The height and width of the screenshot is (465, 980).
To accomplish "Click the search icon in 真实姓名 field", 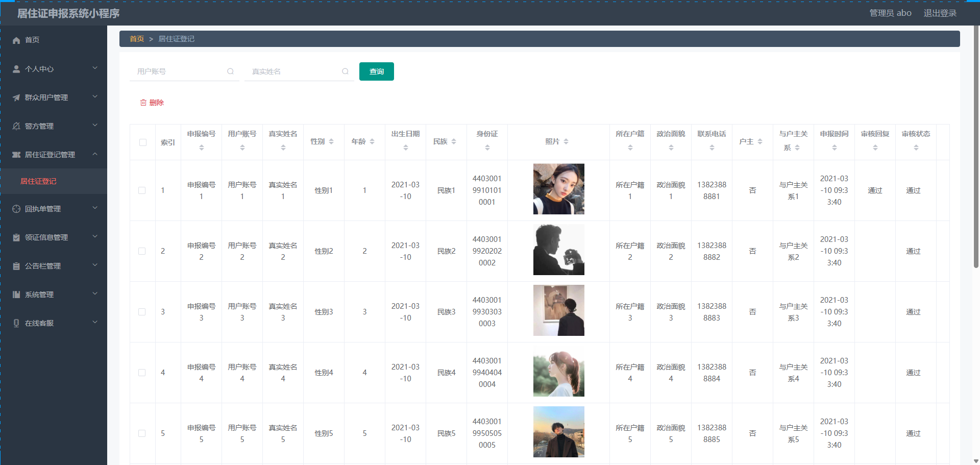I will (x=346, y=71).
